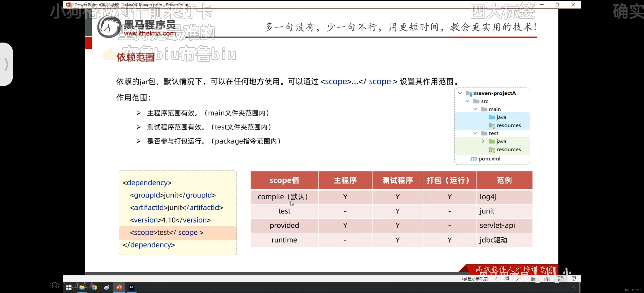
Task: Start slide show from the status bar
Action: 574,279
